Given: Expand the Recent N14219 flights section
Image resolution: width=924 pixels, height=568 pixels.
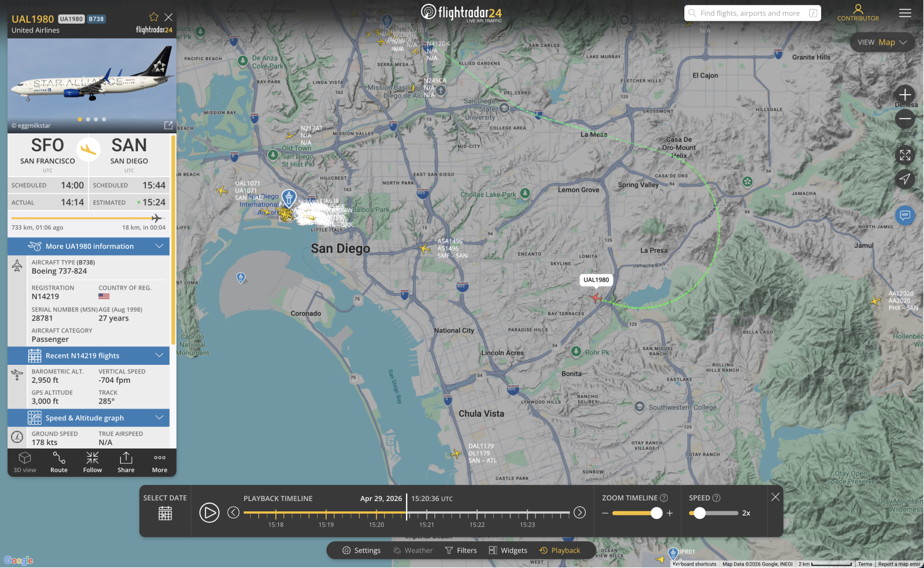Looking at the screenshot, I should pyautogui.click(x=159, y=356).
